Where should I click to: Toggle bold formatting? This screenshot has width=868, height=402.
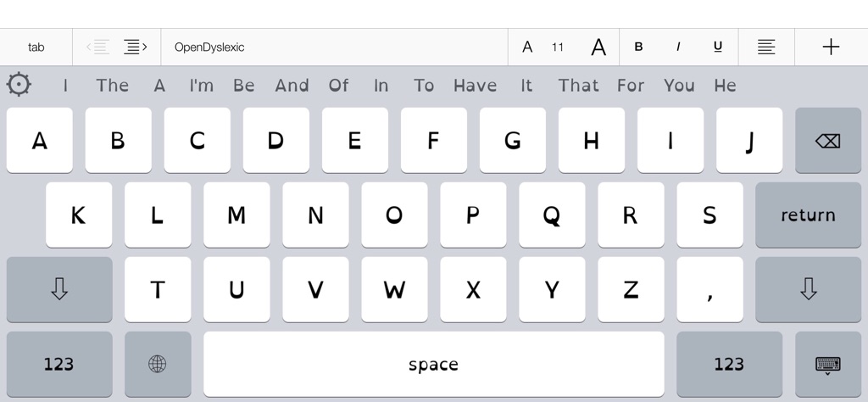[x=638, y=47]
